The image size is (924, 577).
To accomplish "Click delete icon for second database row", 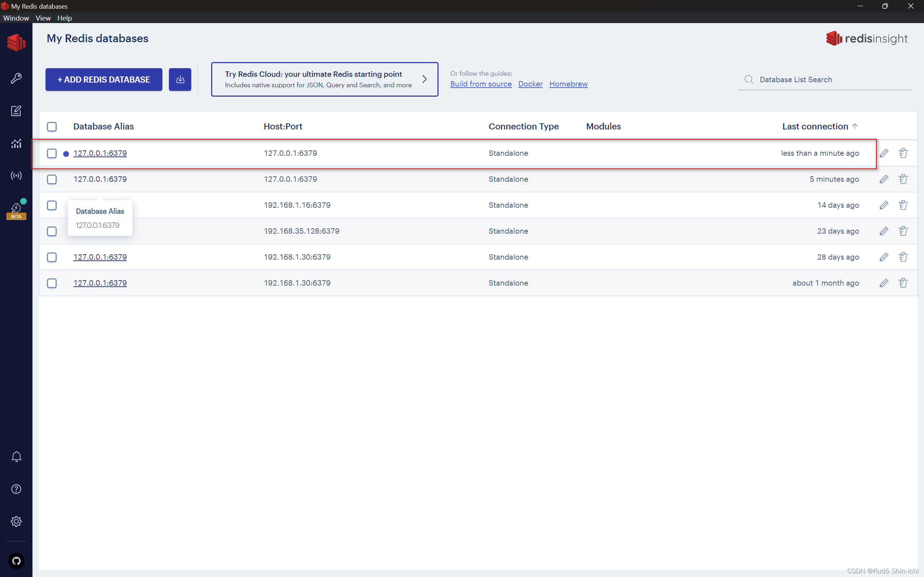I will pos(903,179).
